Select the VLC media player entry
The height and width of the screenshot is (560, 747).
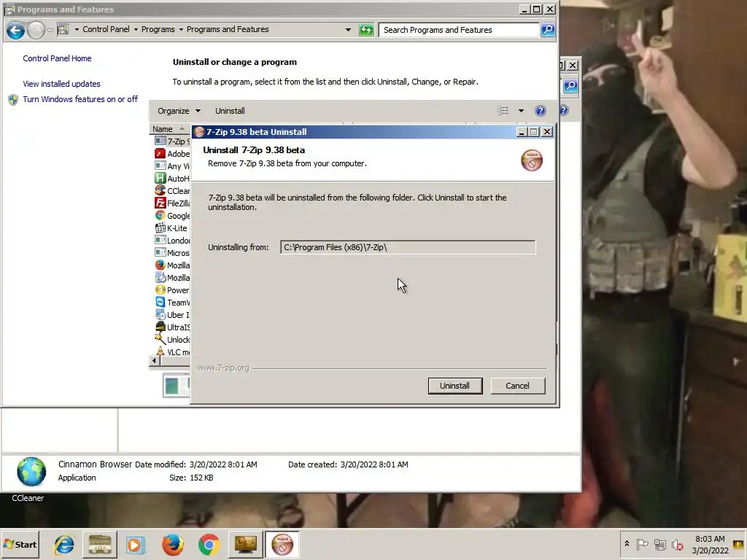172,351
